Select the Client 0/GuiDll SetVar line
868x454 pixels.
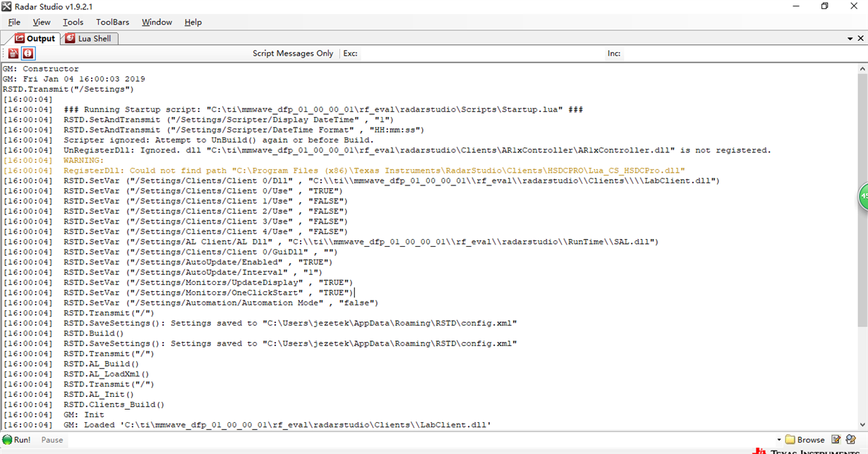click(170, 252)
